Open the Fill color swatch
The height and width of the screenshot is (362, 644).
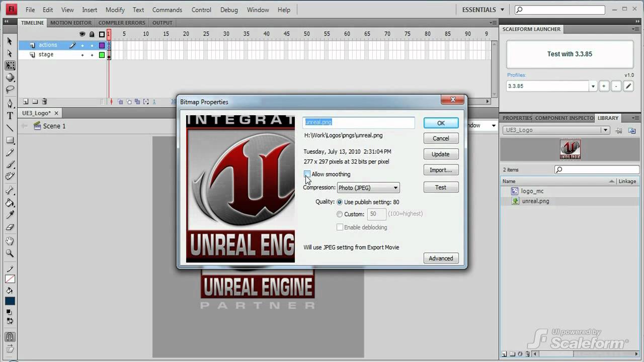tap(10, 301)
